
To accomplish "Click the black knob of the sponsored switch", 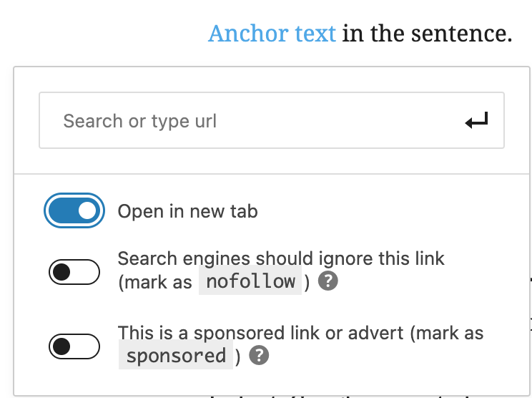I will [x=62, y=346].
